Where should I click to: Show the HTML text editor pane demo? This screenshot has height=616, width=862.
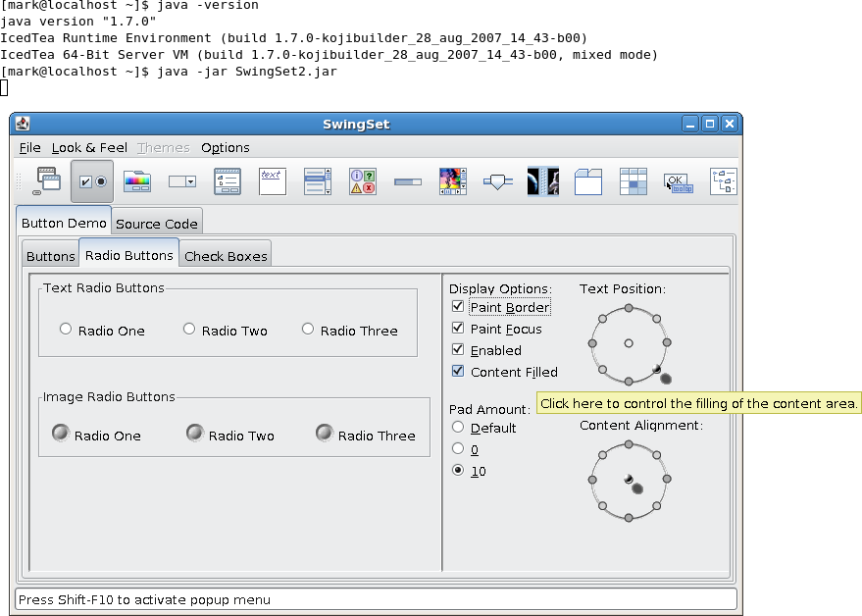pyautogui.click(x=273, y=181)
